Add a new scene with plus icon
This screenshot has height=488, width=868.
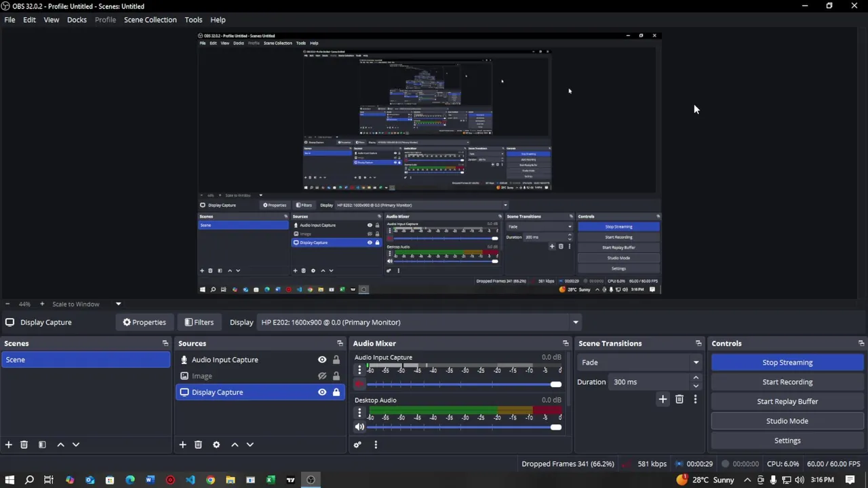click(x=9, y=445)
